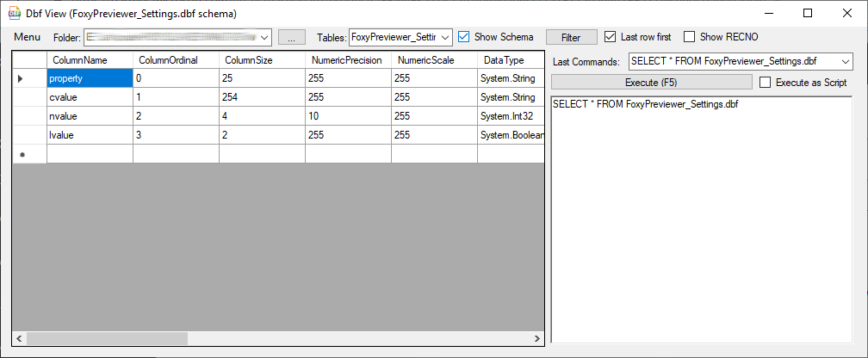Viewport: 868px width, 358px height.
Task: Click the NumericScale 255 cell in lvalue row
Action: click(x=435, y=135)
